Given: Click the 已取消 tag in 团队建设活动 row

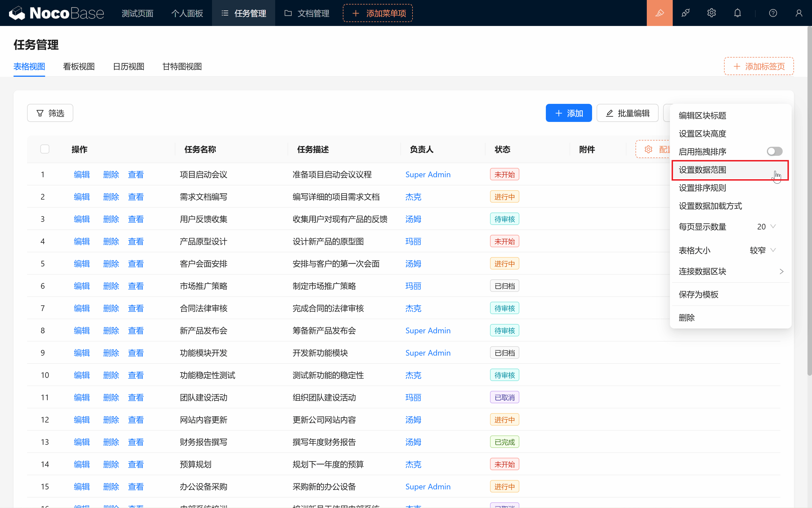Looking at the screenshot, I should pyautogui.click(x=504, y=397).
